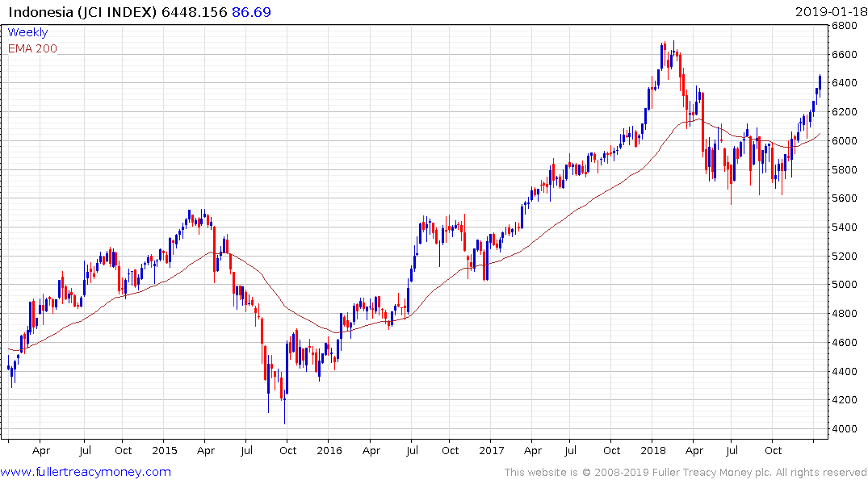
Task: Open the www.fullertreacymoney.com link
Action: [x=86, y=472]
